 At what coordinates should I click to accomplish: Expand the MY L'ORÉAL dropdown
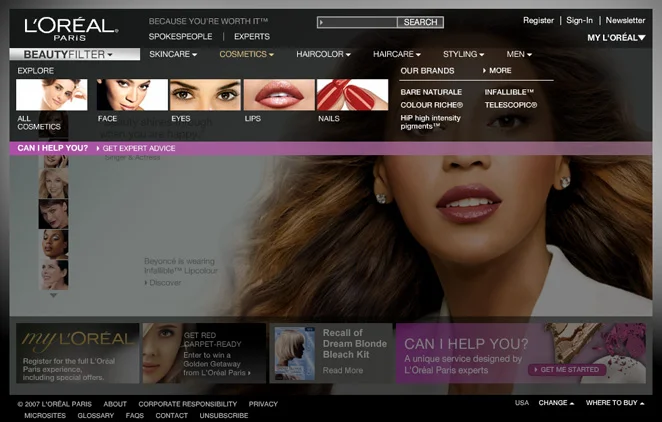click(616, 38)
